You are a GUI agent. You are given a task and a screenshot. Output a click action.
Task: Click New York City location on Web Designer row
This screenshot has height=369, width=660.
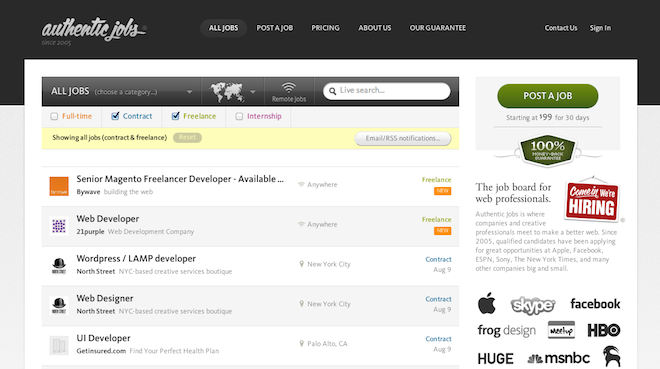[x=329, y=304]
